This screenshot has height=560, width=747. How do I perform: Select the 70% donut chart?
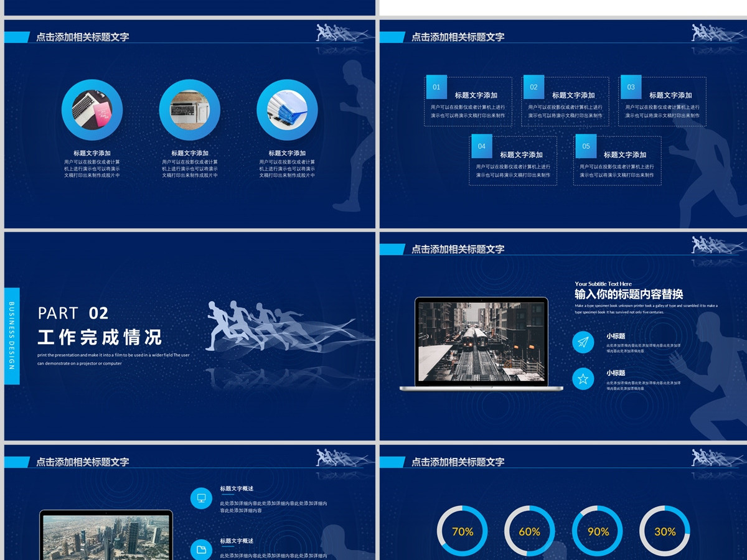(463, 531)
